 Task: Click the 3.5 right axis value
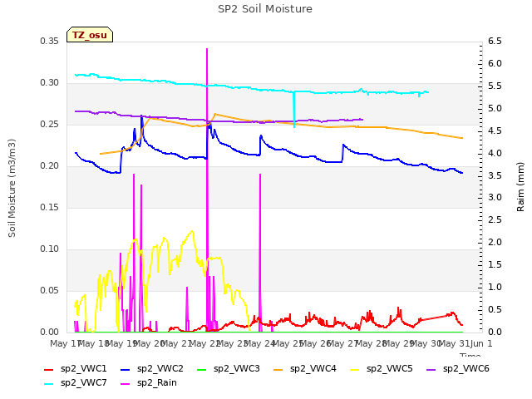[x=495, y=175]
